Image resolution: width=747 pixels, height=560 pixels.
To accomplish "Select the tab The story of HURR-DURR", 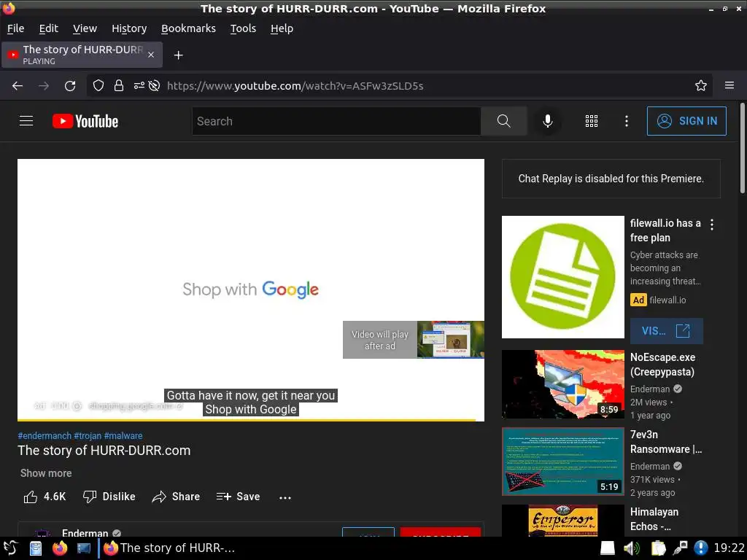I will tap(82, 55).
